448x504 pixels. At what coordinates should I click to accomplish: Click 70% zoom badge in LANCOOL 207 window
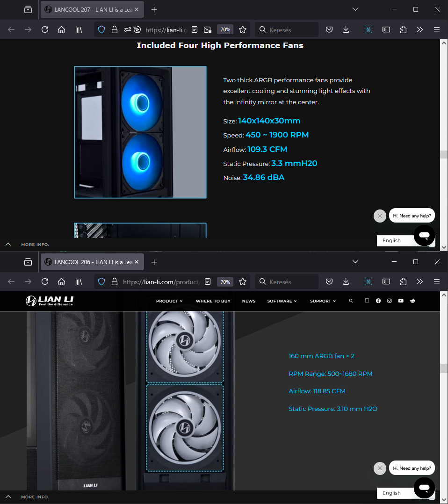pyautogui.click(x=225, y=29)
